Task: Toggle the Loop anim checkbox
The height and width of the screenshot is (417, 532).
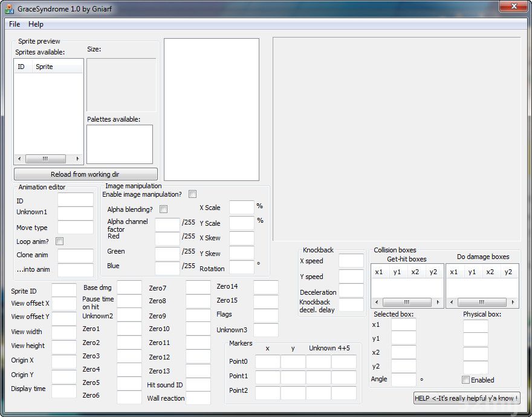Action: point(59,241)
